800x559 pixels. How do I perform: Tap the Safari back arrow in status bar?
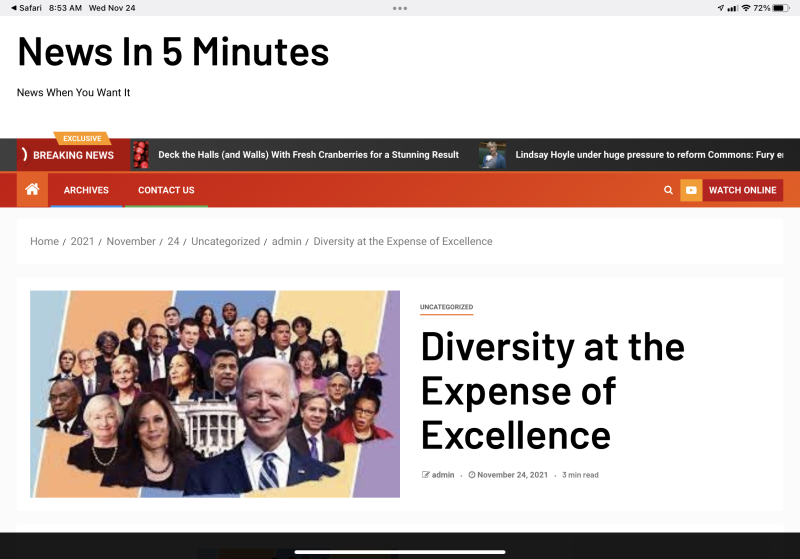(14, 8)
